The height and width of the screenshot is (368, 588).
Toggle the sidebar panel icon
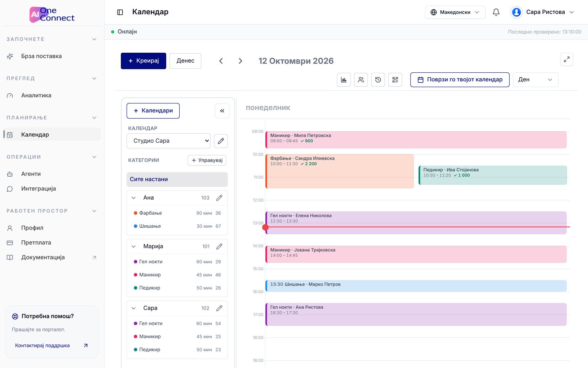120,12
